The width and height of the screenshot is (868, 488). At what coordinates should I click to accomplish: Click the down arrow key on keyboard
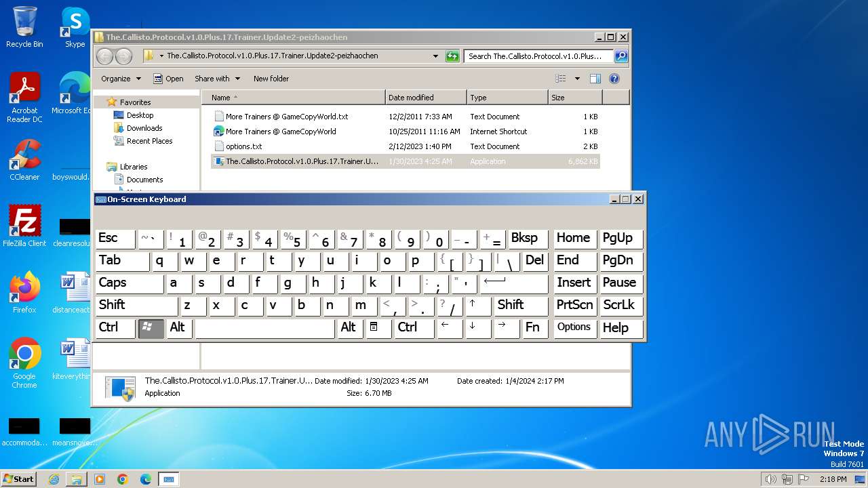click(479, 328)
